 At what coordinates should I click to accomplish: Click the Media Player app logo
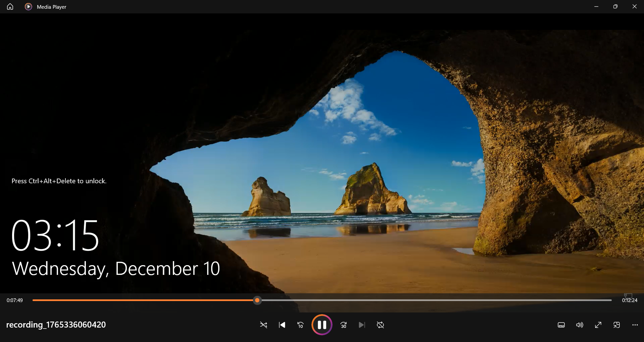pyautogui.click(x=29, y=7)
